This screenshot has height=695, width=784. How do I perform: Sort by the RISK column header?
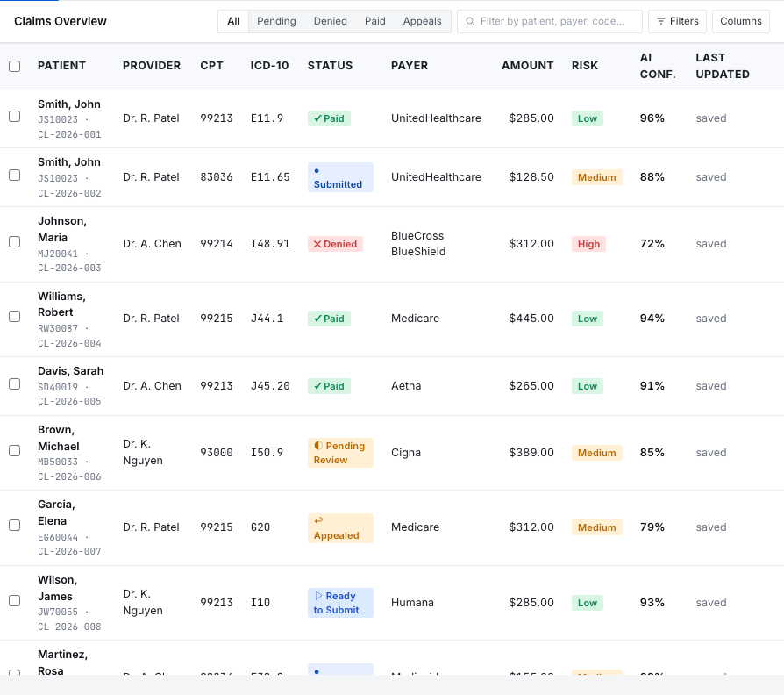point(585,66)
